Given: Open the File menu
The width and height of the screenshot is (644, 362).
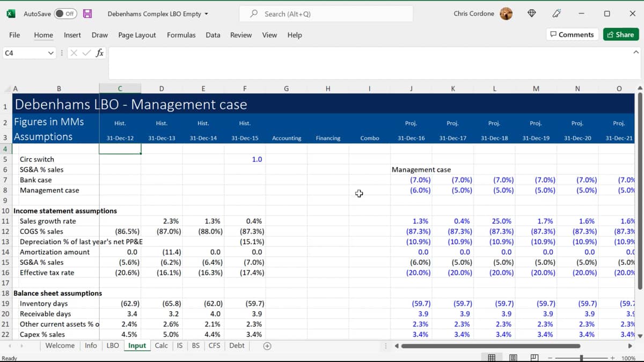Looking at the screenshot, I should (x=14, y=35).
